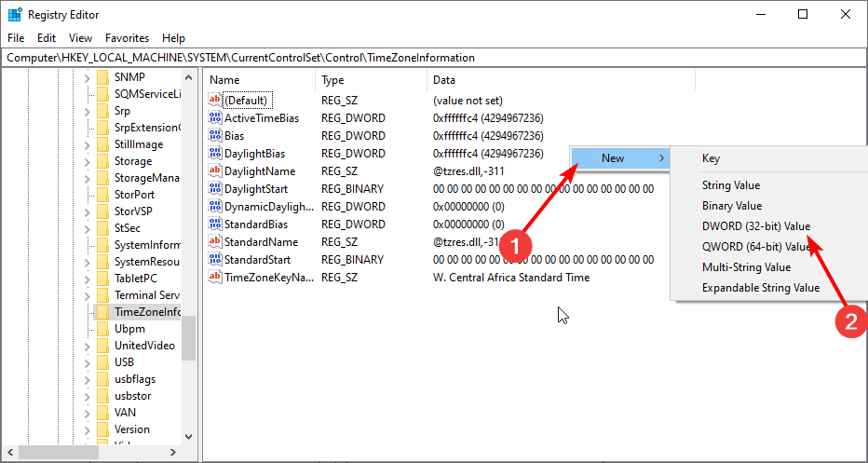This screenshot has height=463, width=868.
Task: Open the Favorites menu
Action: pos(128,38)
